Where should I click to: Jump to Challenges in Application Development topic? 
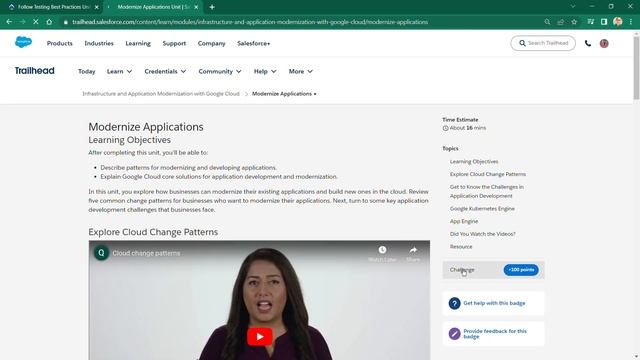point(487,191)
